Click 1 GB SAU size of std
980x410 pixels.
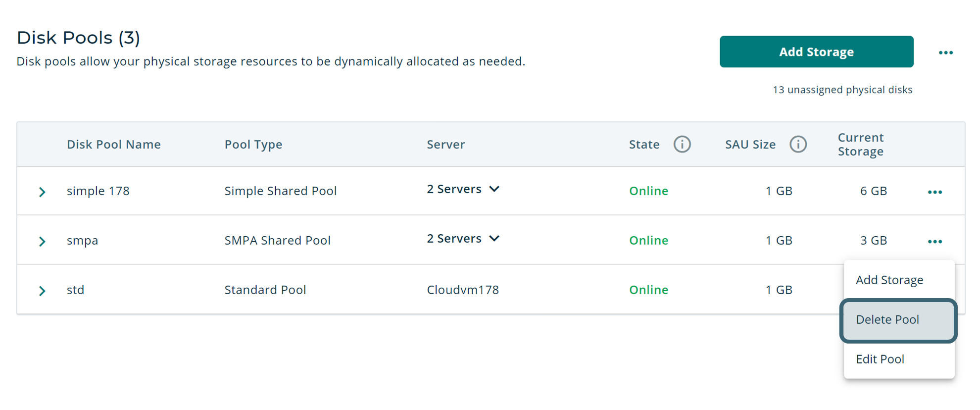click(779, 290)
